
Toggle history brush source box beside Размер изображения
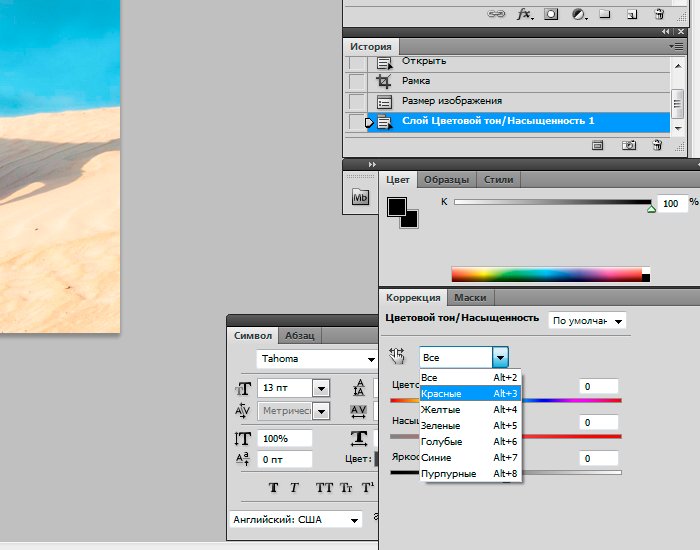click(x=357, y=102)
